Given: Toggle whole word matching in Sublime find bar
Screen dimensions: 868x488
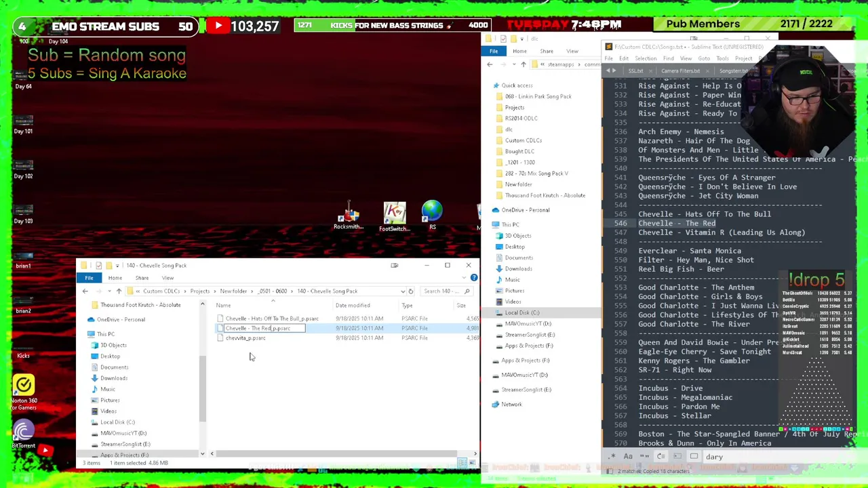Looking at the screenshot, I should tap(644, 457).
